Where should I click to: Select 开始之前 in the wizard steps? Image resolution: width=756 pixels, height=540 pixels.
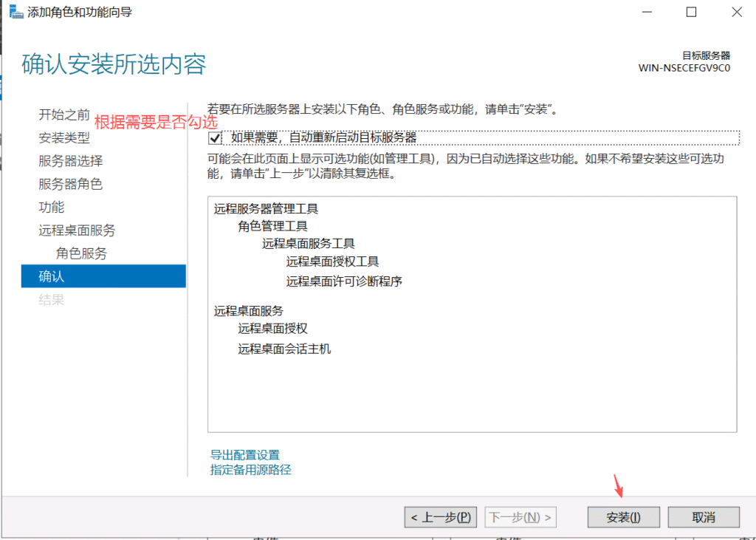point(64,115)
